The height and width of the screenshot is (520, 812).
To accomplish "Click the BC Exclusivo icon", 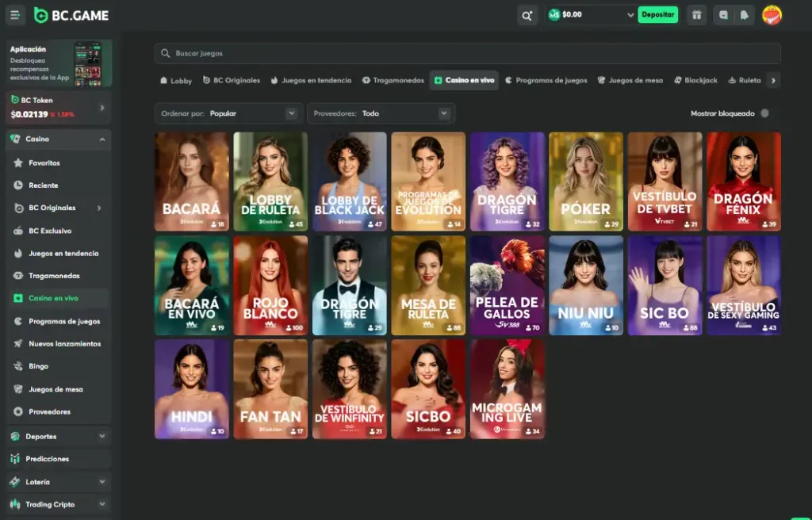I will pyautogui.click(x=18, y=231).
